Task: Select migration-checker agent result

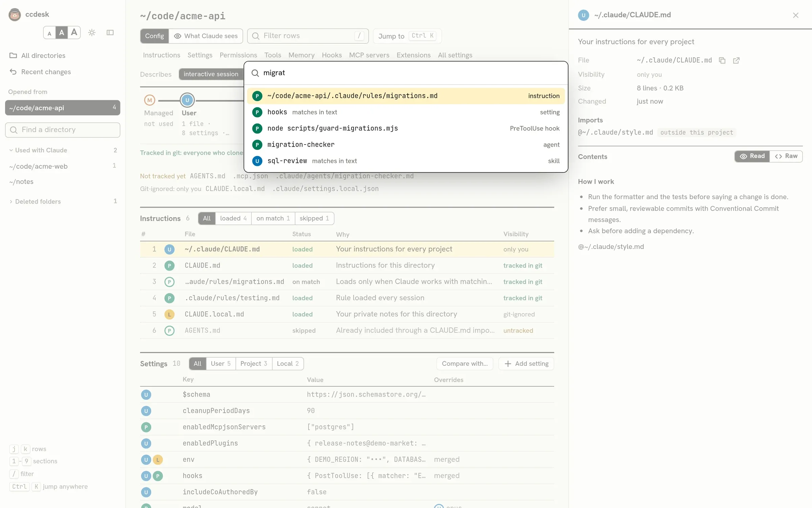Action: (x=406, y=145)
